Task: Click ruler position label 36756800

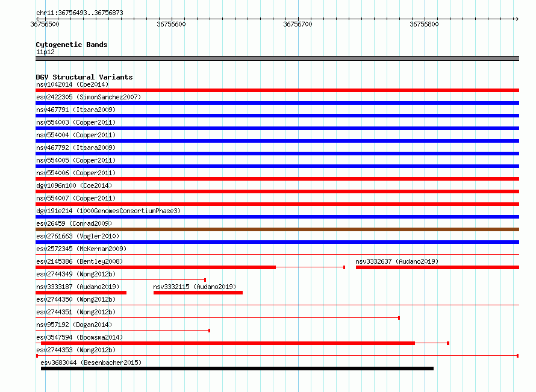Action: pyautogui.click(x=424, y=24)
